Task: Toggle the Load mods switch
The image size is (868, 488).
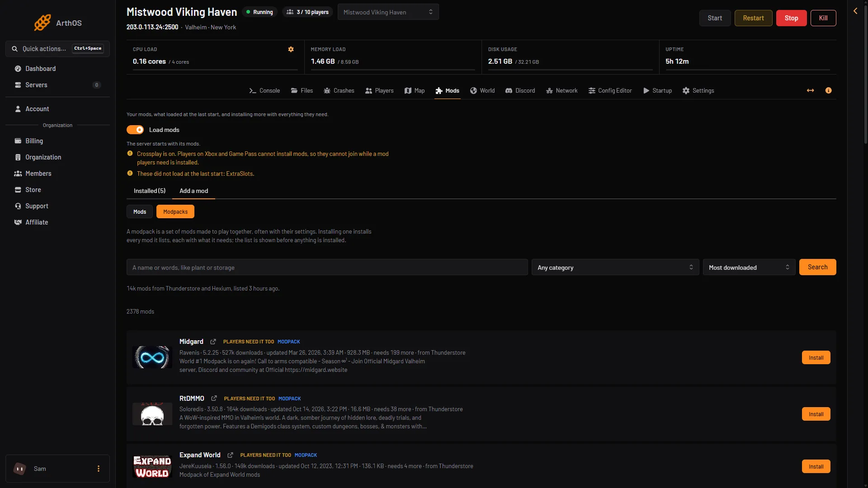Action: [x=135, y=130]
